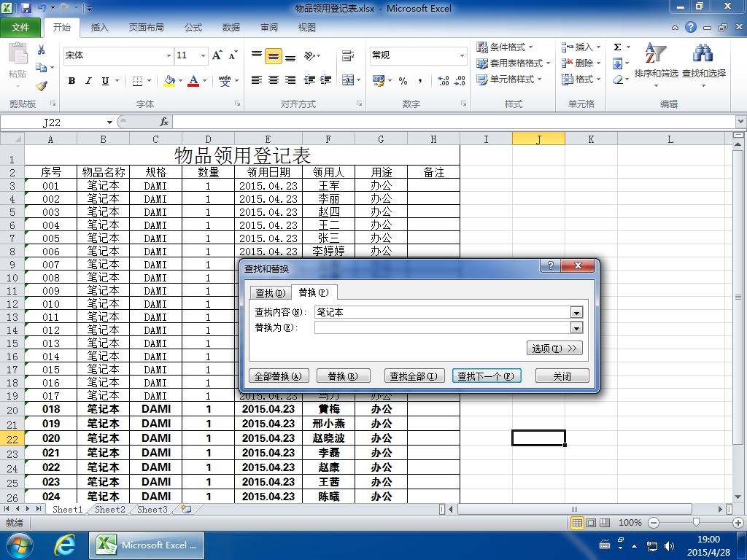Click the Format Painter brush icon
This screenshot has height=560, width=747.
coord(42,86)
